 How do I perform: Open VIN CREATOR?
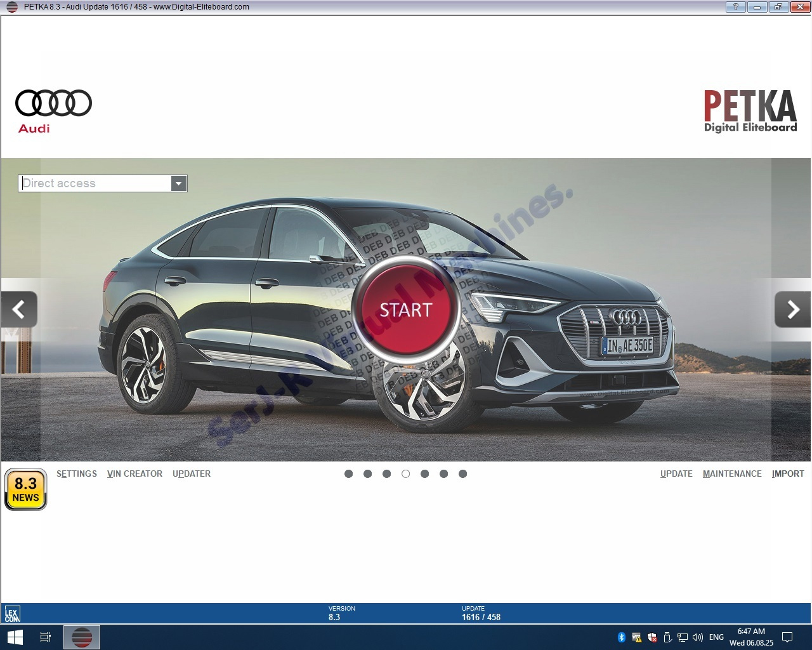pyautogui.click(x=134, y=474)
